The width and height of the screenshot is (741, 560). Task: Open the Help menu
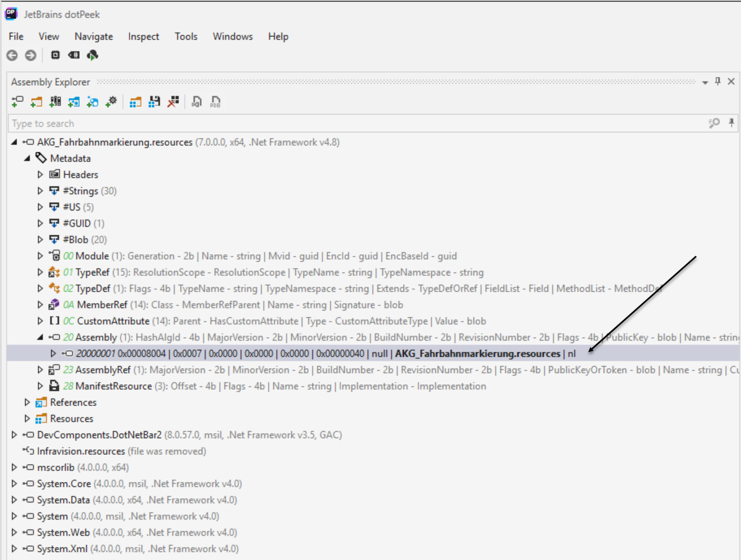point(278,36)
